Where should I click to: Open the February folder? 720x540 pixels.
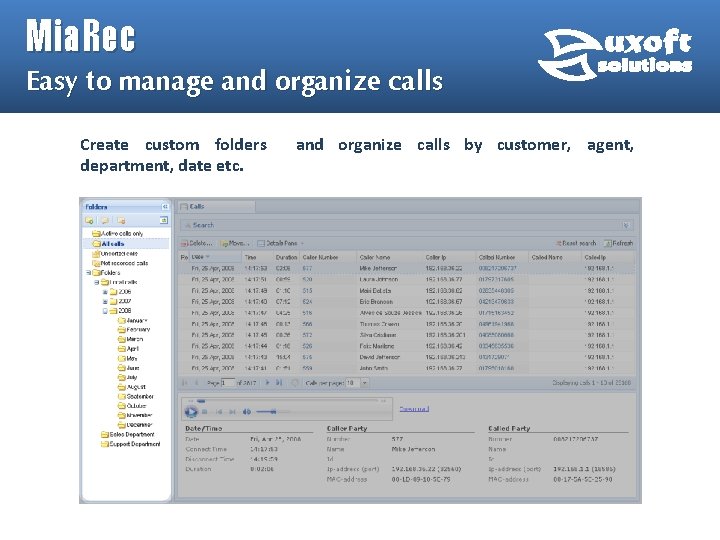tap(134, 330)
